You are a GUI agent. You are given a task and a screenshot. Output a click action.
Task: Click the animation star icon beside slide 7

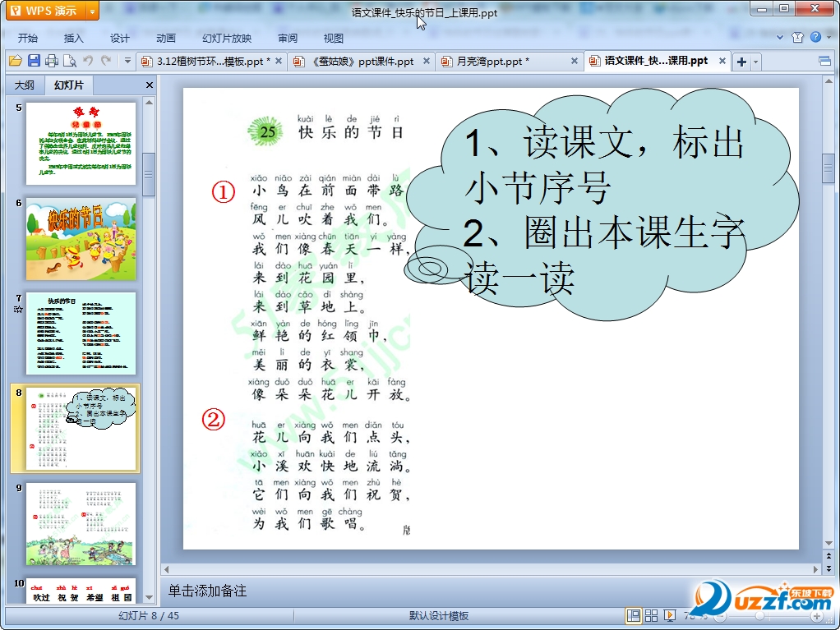18,310
